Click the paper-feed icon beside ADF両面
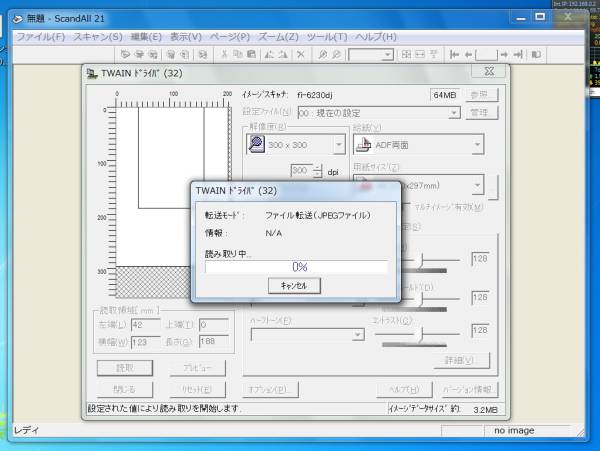 tap(364, 144)
